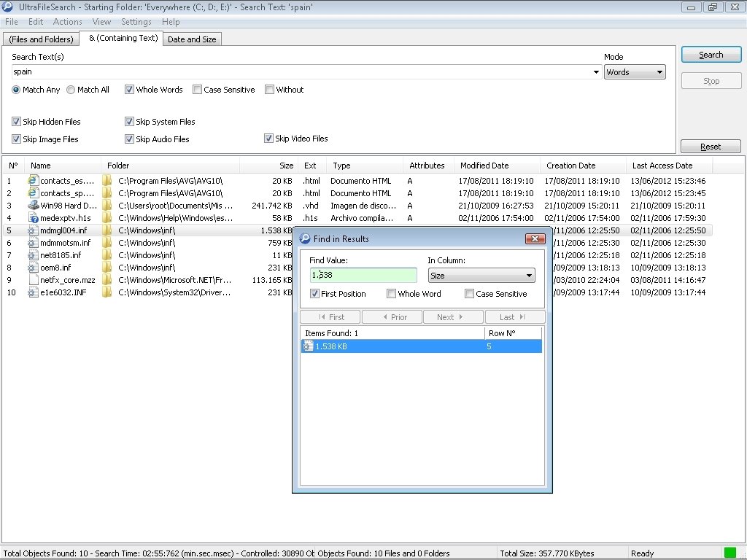The image size is (747, 560).
Task: Open the Search Text history dropdown arrow
Action: (596, 72)
